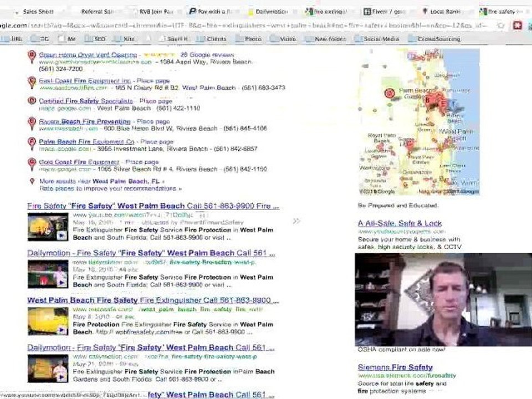
Task: Click the Local Ranking tab favicon
Action: (x=424, y=11)
